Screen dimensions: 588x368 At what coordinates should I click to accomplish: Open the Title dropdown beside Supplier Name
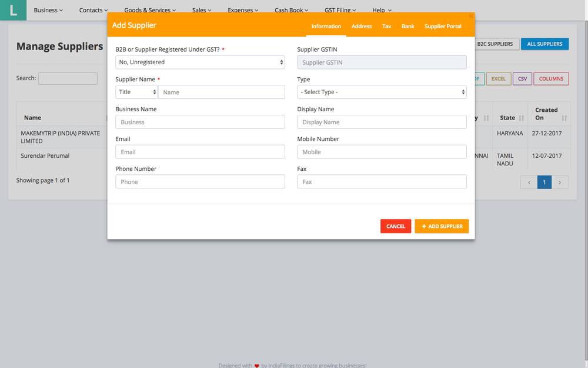136,92
